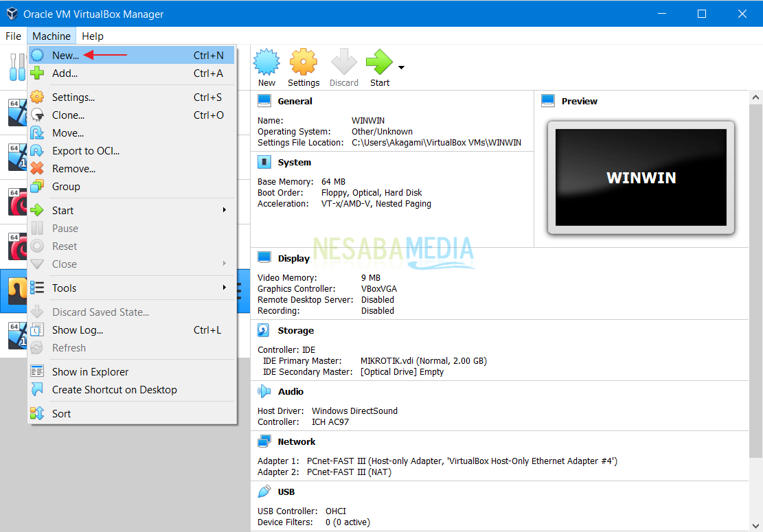Click the '[Optical Drive] Empty' text
Viewport: 763px width, 532px height.
click(402, 372)
